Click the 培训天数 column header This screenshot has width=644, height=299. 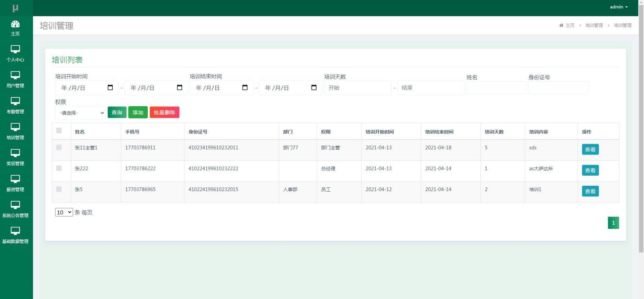[494, 132]
